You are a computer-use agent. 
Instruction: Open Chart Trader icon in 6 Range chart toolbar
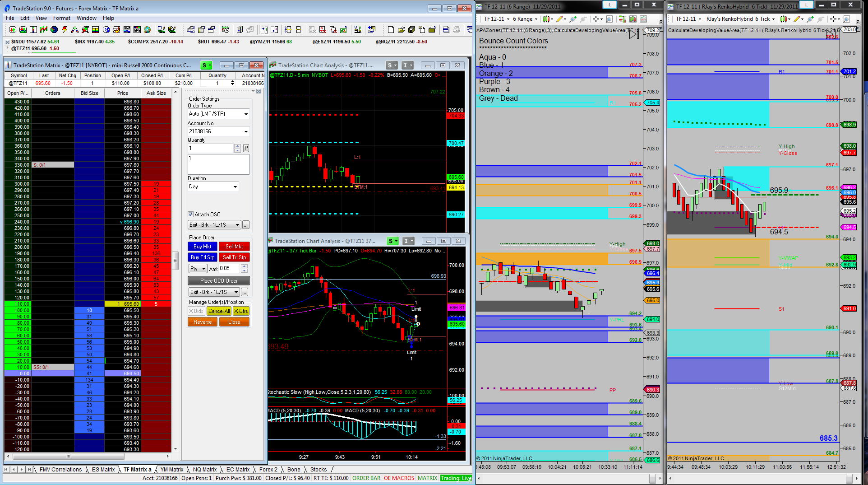(622, 19)
